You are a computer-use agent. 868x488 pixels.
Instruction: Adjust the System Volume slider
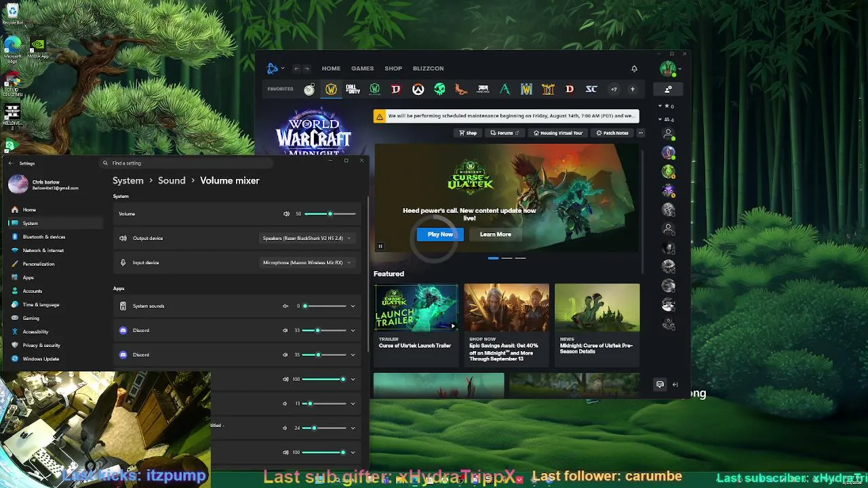pos(330,213)
